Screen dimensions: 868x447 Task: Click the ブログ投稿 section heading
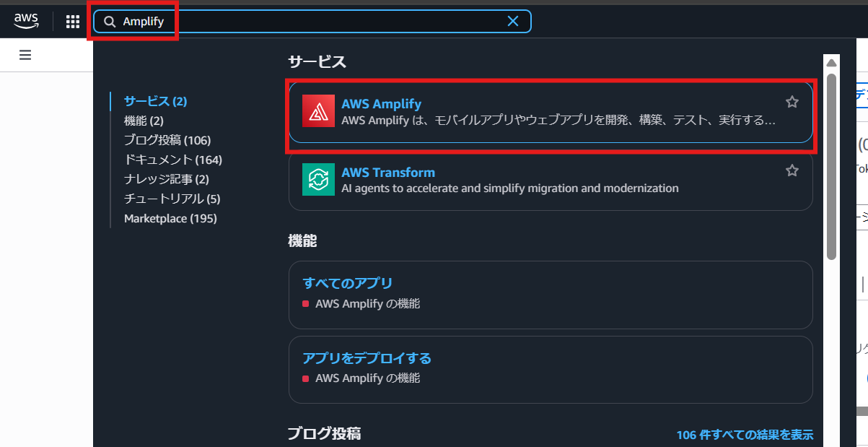324,433
